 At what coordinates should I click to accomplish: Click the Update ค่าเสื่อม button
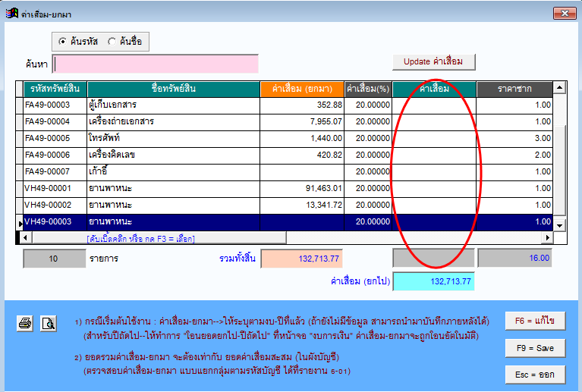pyautogui.click(x=433, y=62)
